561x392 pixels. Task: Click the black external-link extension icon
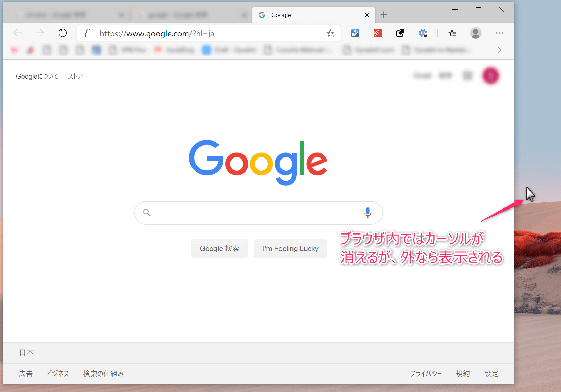[x=400, y=33]
